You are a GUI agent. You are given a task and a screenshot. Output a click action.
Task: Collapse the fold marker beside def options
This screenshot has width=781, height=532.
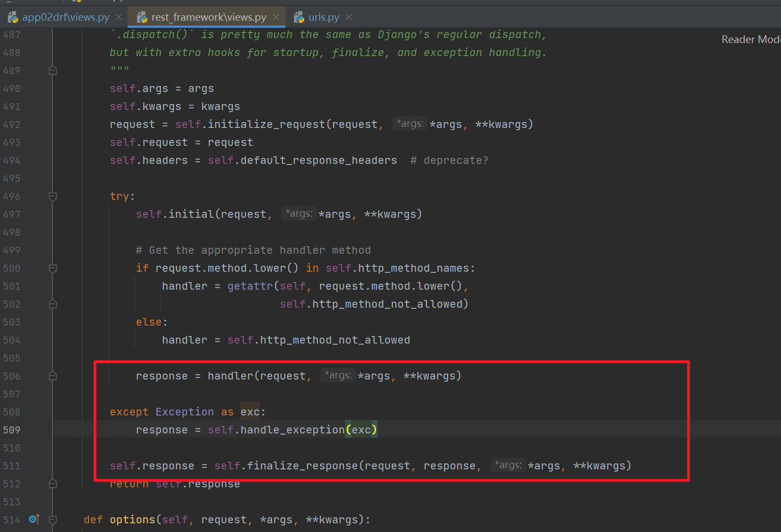point(52,520)
